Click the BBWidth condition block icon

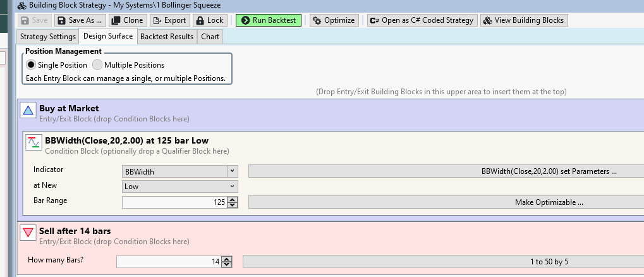coord(33,144)
